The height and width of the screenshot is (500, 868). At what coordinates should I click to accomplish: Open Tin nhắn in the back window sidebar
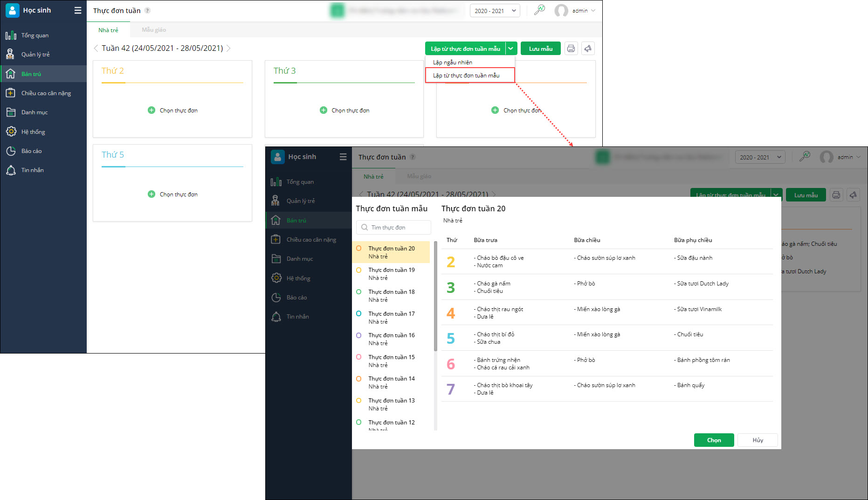(32, 170)
